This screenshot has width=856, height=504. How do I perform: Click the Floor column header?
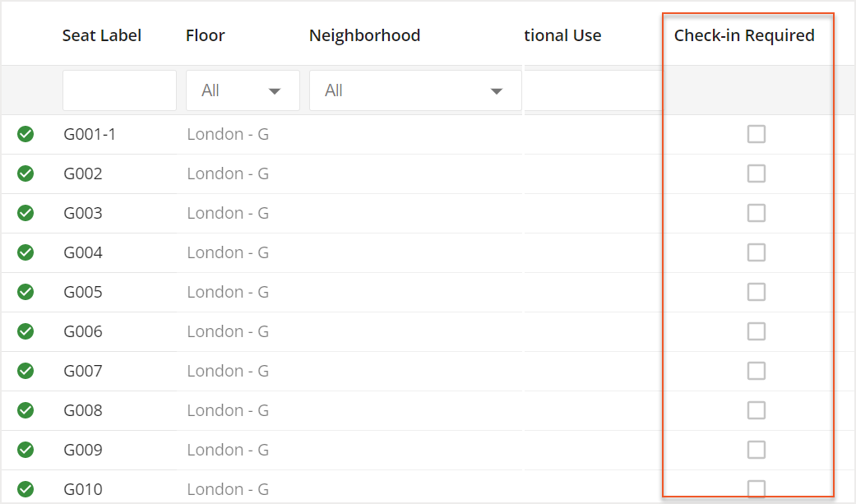point(204,35)
